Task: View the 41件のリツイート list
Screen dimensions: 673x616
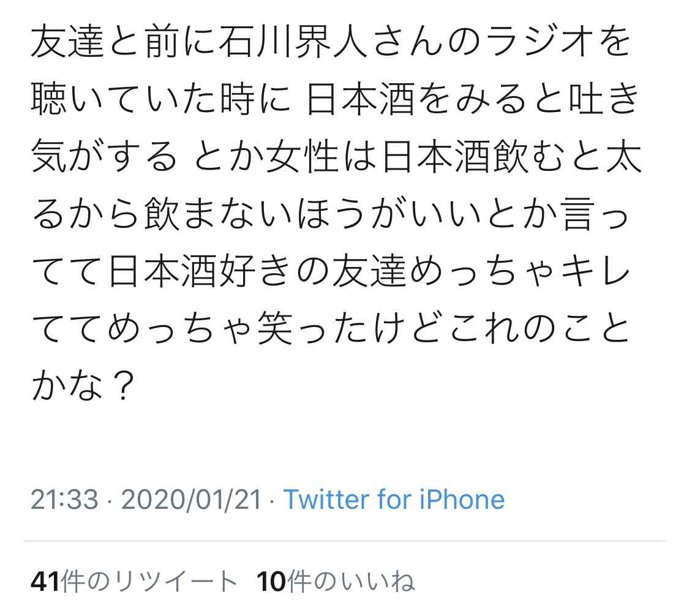Action: pyautogui.click(x=134, y=581)
